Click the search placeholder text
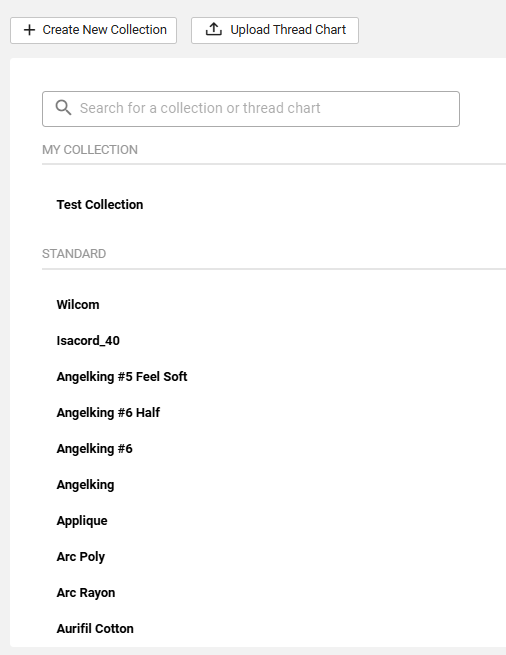 [x=200, y=108]
